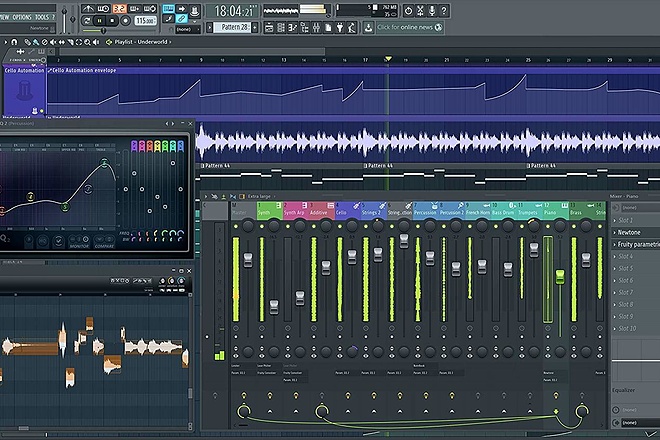Mute the Brass mixer track LED
The height and width of the screenshot is (440, 660).
coord(574,227)
